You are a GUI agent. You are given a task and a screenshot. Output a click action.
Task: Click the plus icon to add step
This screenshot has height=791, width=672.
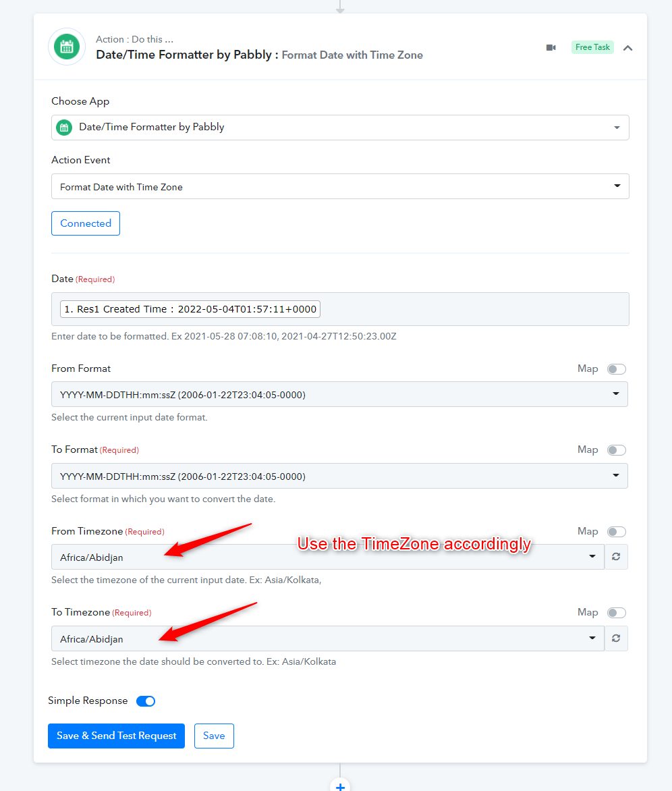pos(340,786)
